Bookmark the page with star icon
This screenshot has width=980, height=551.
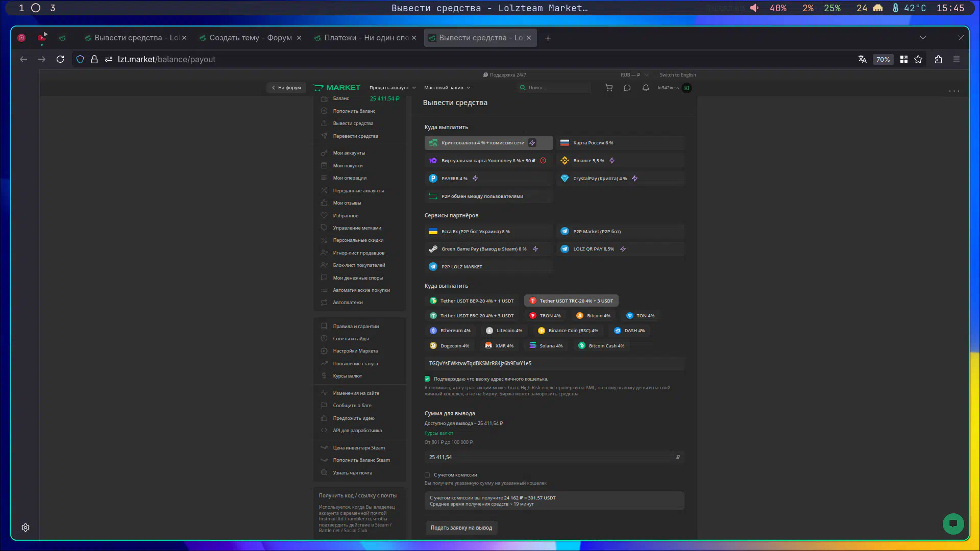(918, 59)
